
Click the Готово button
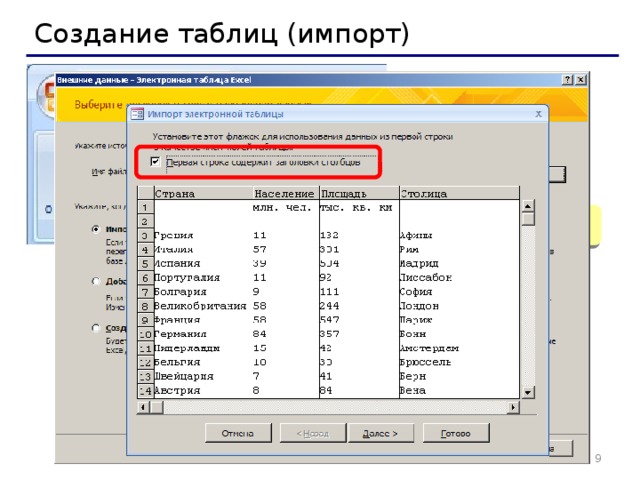[x=456, y=433]
